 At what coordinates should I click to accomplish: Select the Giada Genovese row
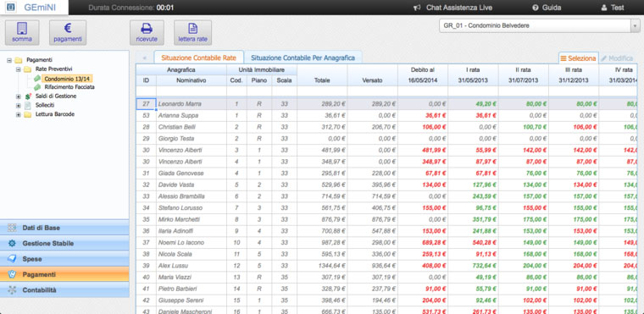[x=386, y=174]
